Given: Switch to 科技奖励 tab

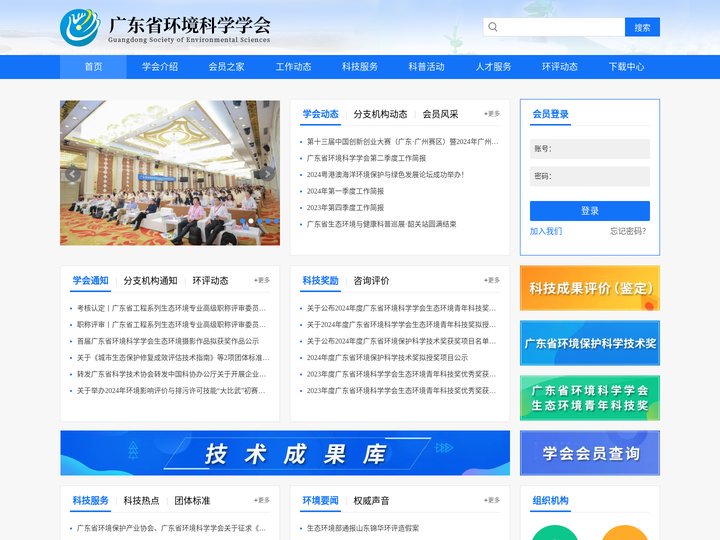Looking at the screenshot, I should pos(321,281).
